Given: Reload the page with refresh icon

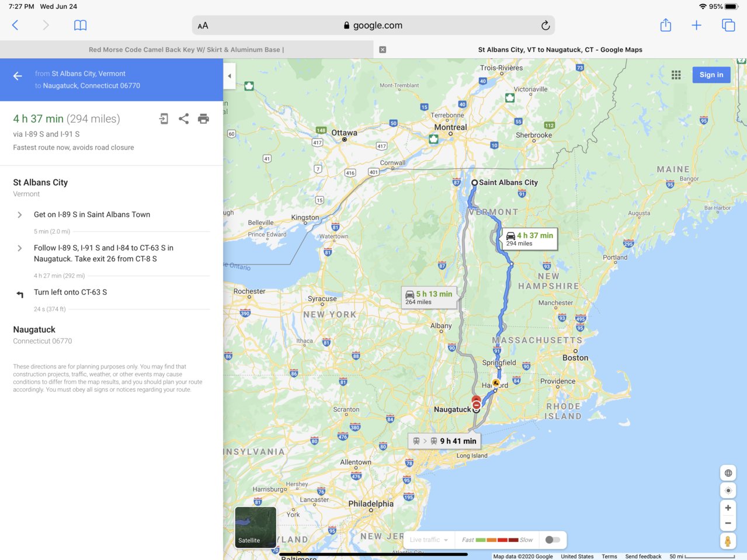Looking at the screenshot, I should [x=545, y=25].
